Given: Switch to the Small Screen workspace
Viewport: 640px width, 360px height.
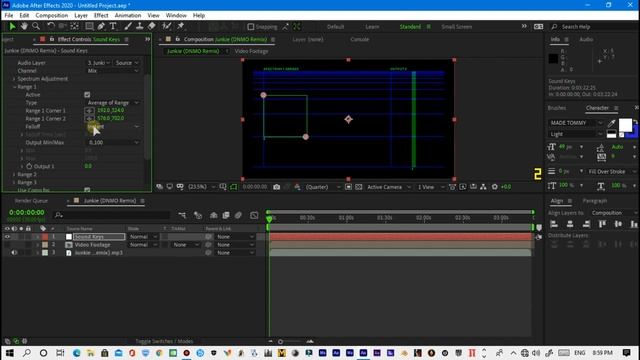Looking at the screenshot, I should click(x=456, y=27).
